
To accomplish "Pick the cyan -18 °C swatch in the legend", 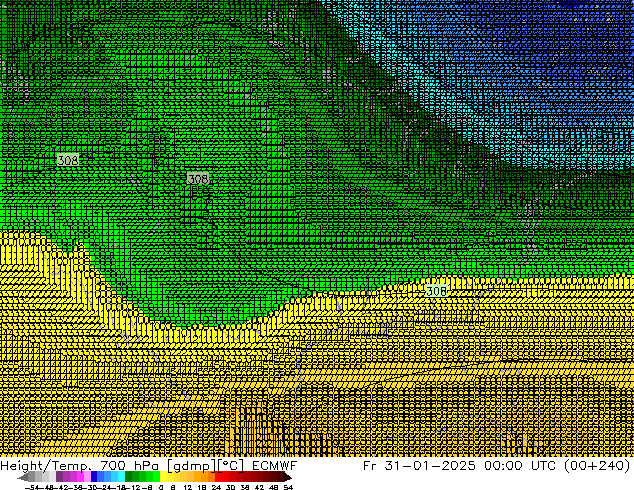I will tap(121, 476).
